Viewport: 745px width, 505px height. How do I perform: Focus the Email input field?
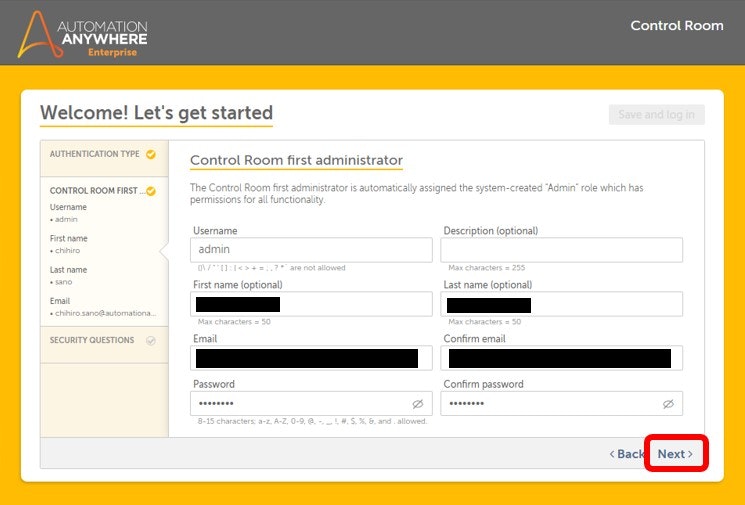[x=311, y=358]
